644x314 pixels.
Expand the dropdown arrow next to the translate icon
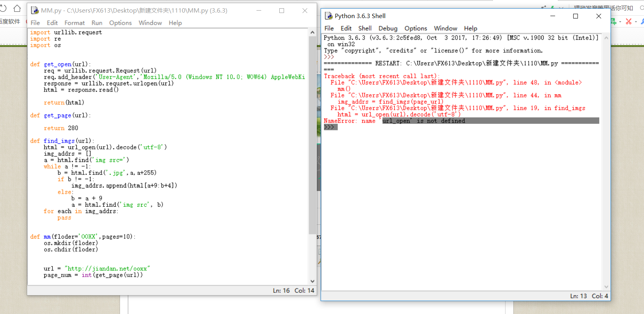click(x=620, y=22)
